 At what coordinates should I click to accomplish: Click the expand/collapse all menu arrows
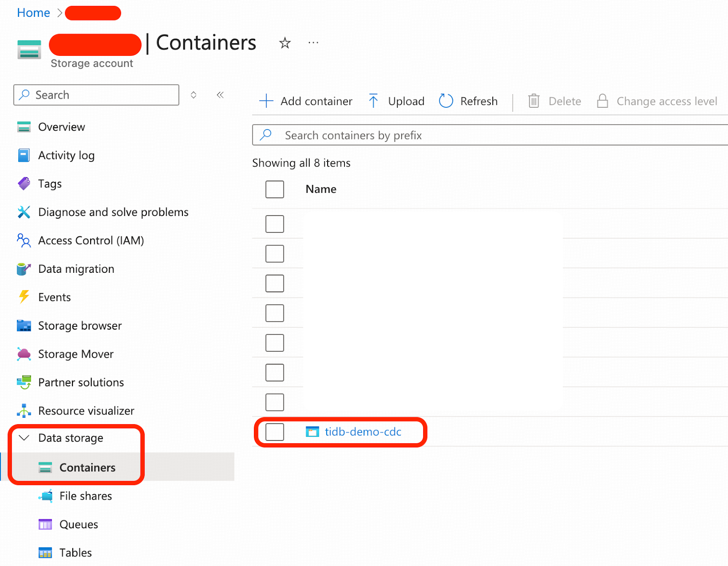[x=193, y=95]
